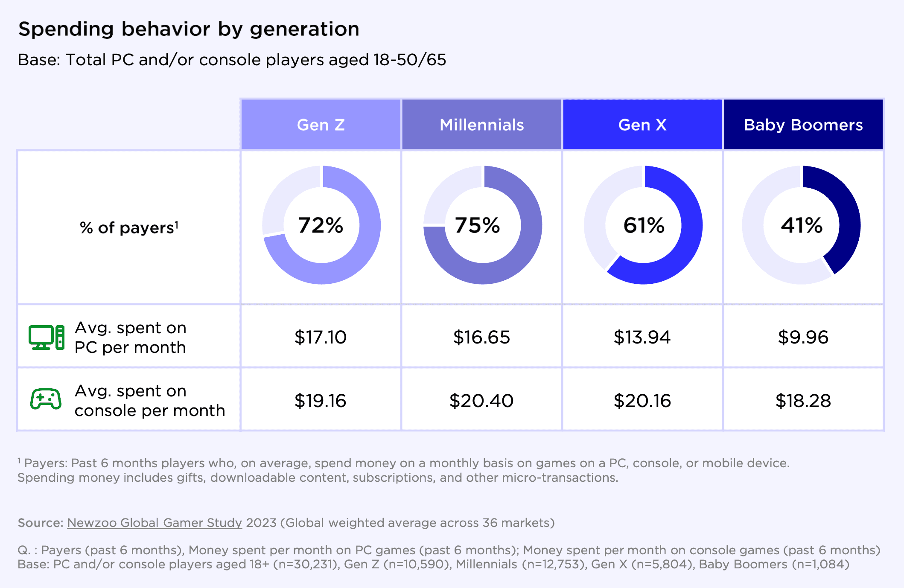Click the Avg. spent on console label
904x588 pixels.
point(149,401)
